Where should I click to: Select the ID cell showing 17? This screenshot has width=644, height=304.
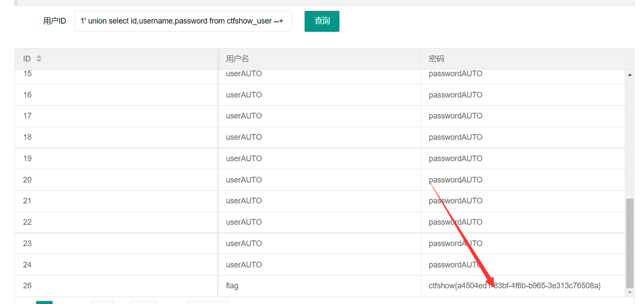click(x=27, y=116)
